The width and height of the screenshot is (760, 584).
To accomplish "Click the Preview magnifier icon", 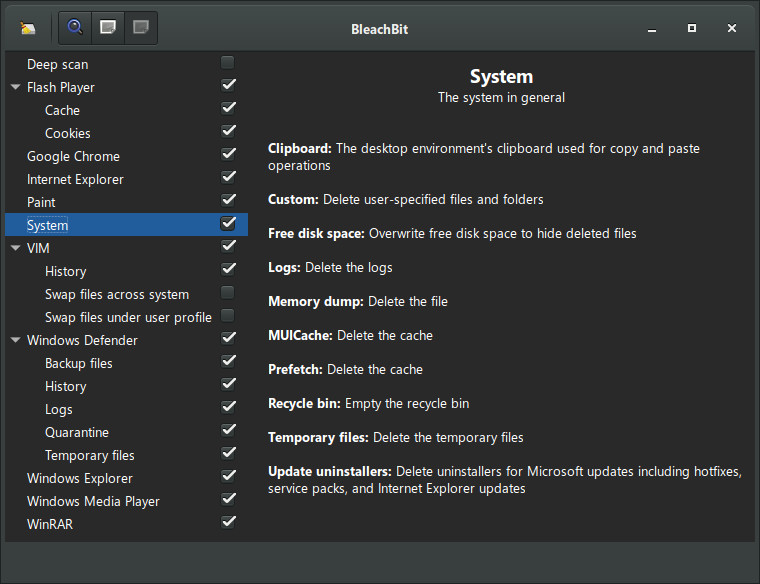I will [75, 28].
